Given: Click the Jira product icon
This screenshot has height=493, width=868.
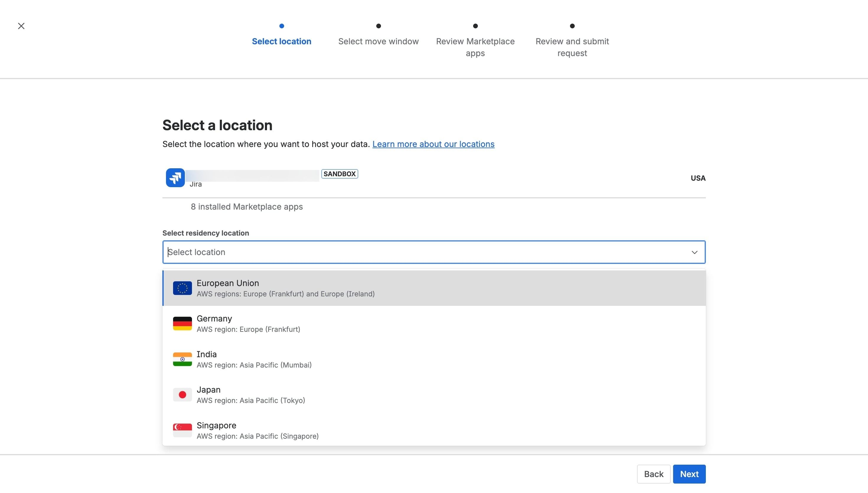Looking at the screenshot, I should [x=175, y=178].
